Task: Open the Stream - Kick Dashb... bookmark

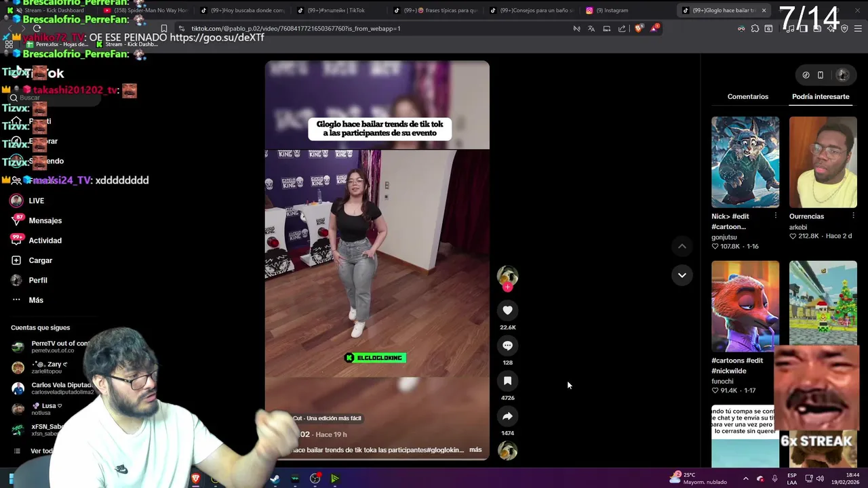Action: click(x=128, y=44)
